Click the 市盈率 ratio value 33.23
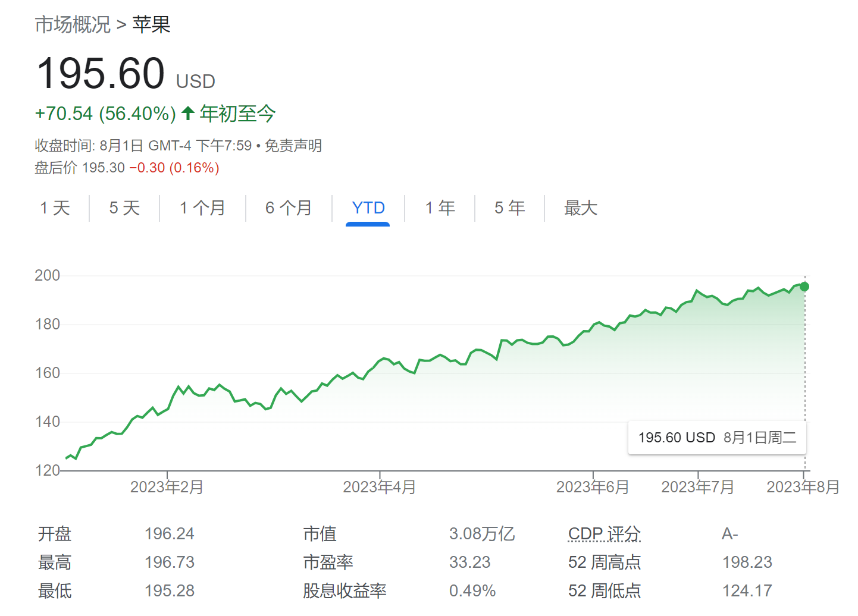This screenshot has width=858, height=616. tap(469, 561)
